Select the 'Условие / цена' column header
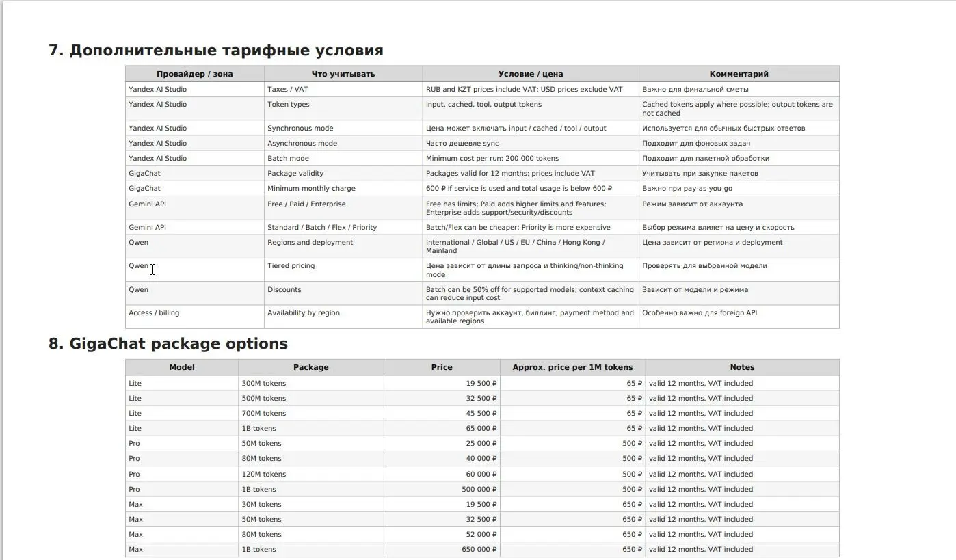 [531, 74]
